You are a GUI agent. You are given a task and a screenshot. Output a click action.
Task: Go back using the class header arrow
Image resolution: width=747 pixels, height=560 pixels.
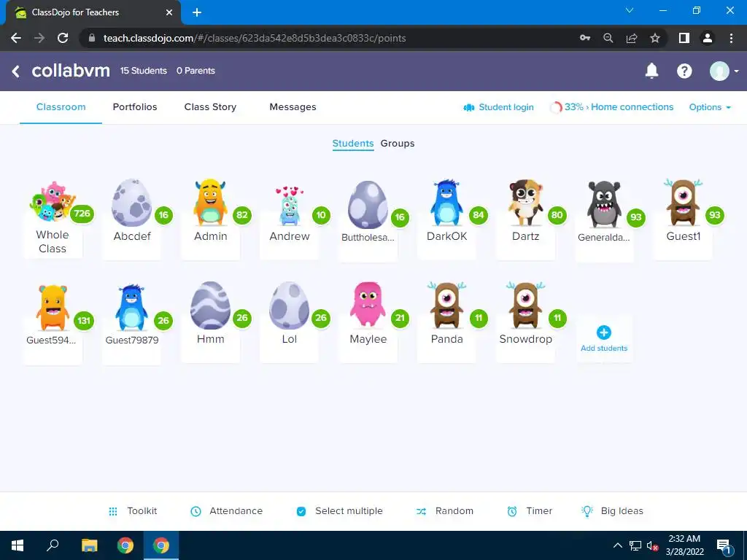tap(16, 71)
